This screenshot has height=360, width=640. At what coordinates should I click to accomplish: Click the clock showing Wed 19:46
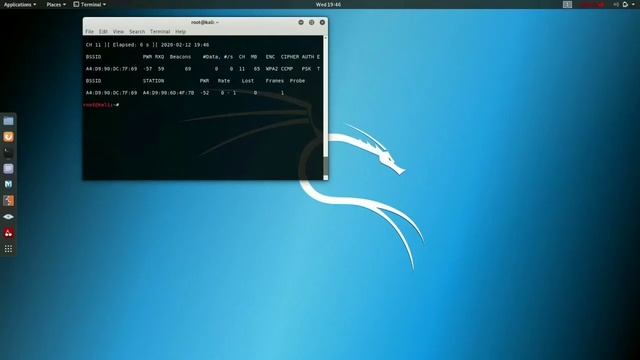click(328, 4)
